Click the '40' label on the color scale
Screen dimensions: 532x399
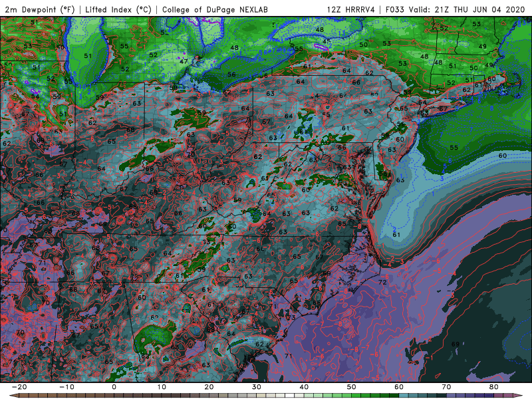coord(304,387)
